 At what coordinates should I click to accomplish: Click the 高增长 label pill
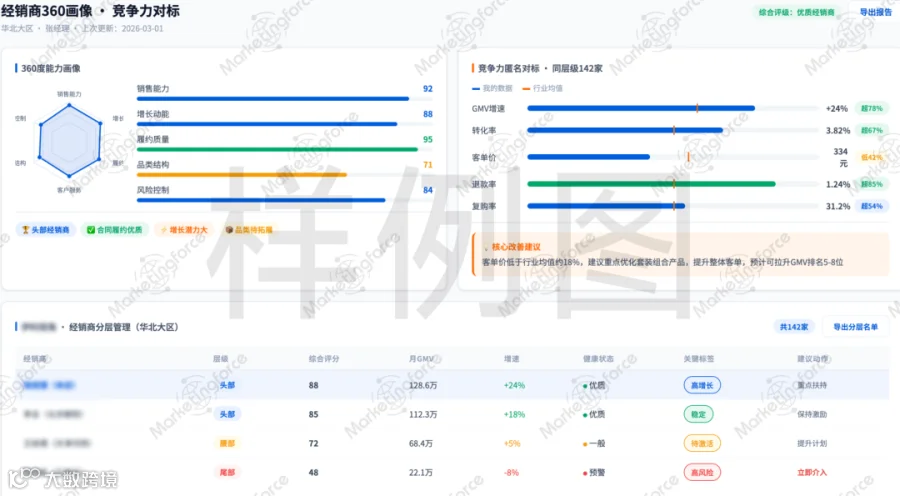point(702,385)
